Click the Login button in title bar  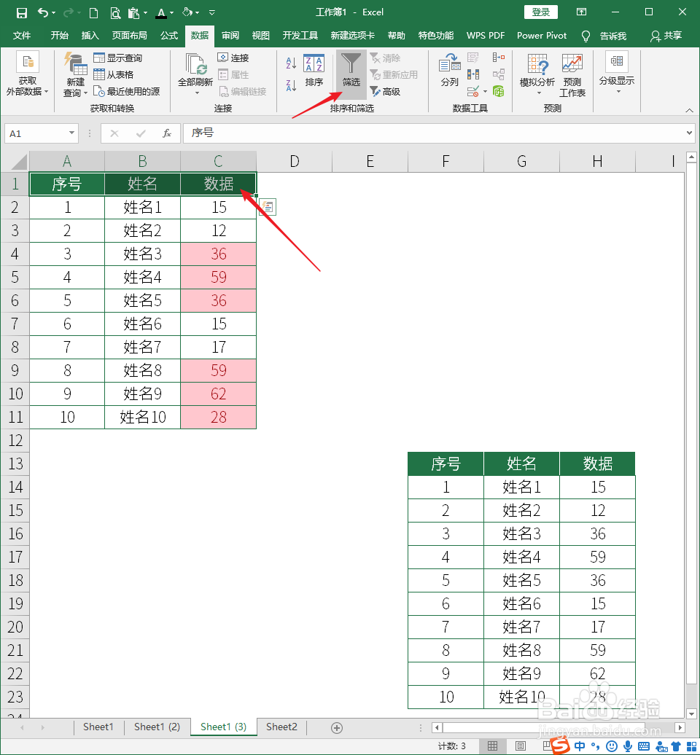point(540,12)
